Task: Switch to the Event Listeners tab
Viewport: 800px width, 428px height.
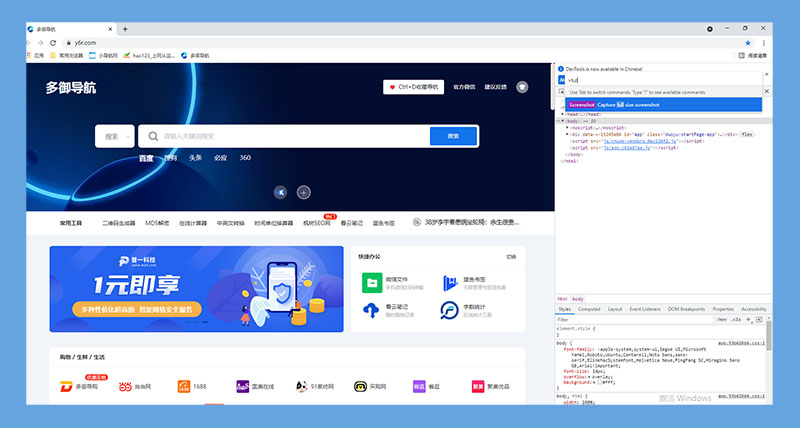Action: coord(645,309)
